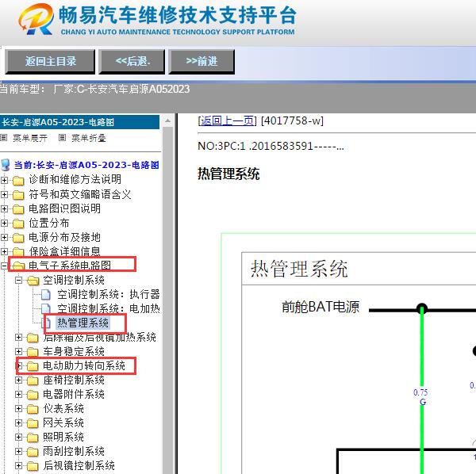Click the 前舱BAT电源 label in diagram
The image size is (476, 474).
click(321, 307)
